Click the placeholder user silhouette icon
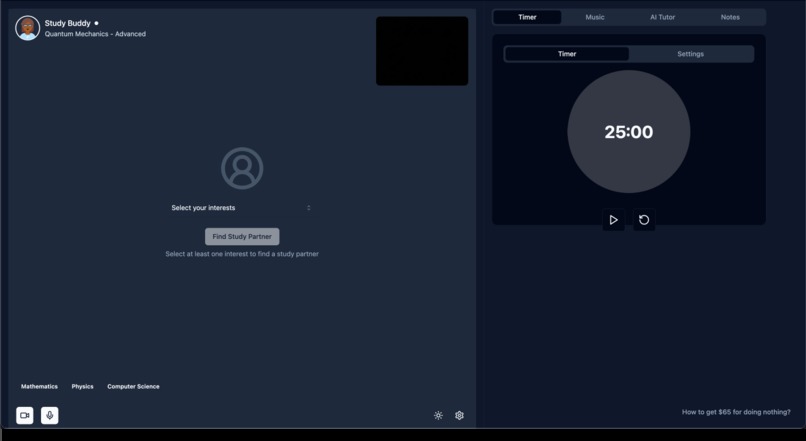Screen dimensions: 806x441 pyautogui.click(x=242, y=169)
